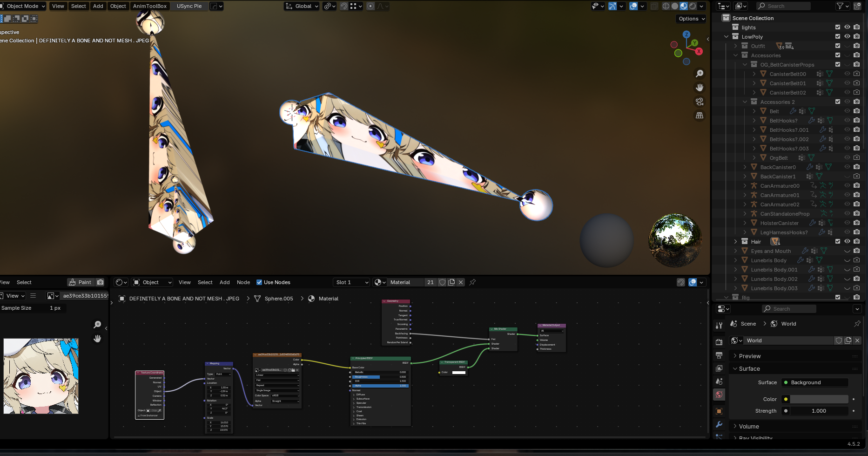Click fake user shield icon for World
868x456 pixels.
pyautogui.click(x=839, y=340)
